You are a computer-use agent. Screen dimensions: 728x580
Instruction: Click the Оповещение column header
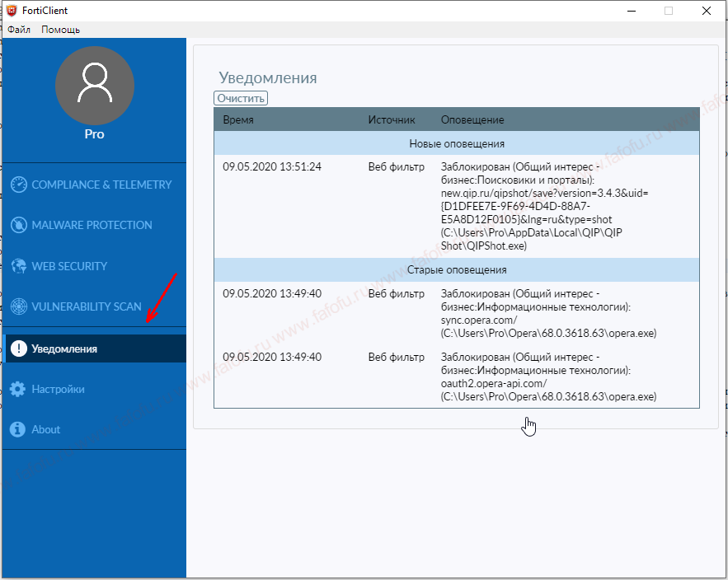click(x=472, y=119)
